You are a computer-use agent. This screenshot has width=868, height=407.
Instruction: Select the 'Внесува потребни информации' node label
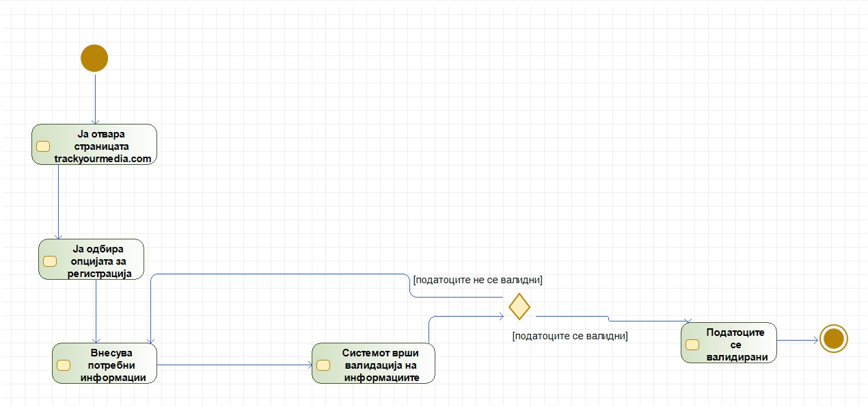(x=111, y=365)
